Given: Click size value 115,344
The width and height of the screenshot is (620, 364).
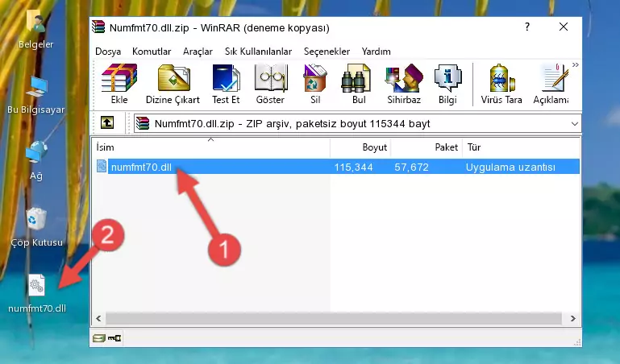Looking at the screenshot, I should click(353, 168).
